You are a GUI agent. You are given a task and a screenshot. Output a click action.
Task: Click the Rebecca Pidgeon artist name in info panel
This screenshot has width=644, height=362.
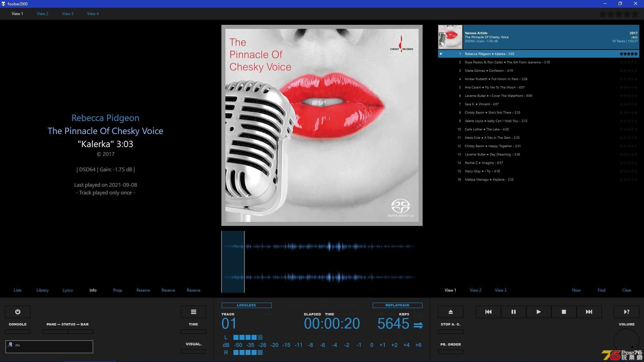click(x=105, y=118)
